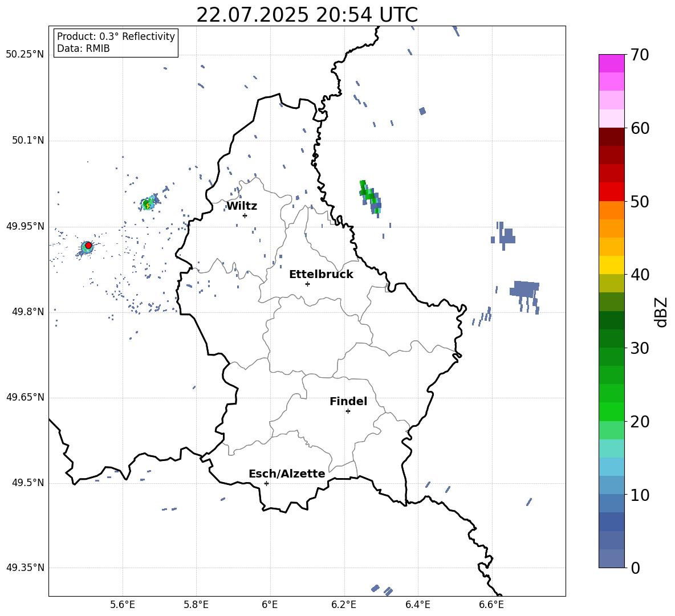Select the Wiltz station label
The image size is (675, 616).
[242, 206]
